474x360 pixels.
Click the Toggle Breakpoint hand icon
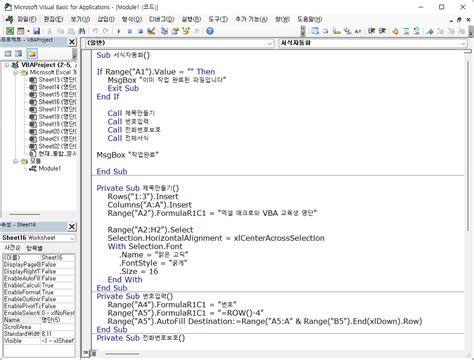[395, 31]
